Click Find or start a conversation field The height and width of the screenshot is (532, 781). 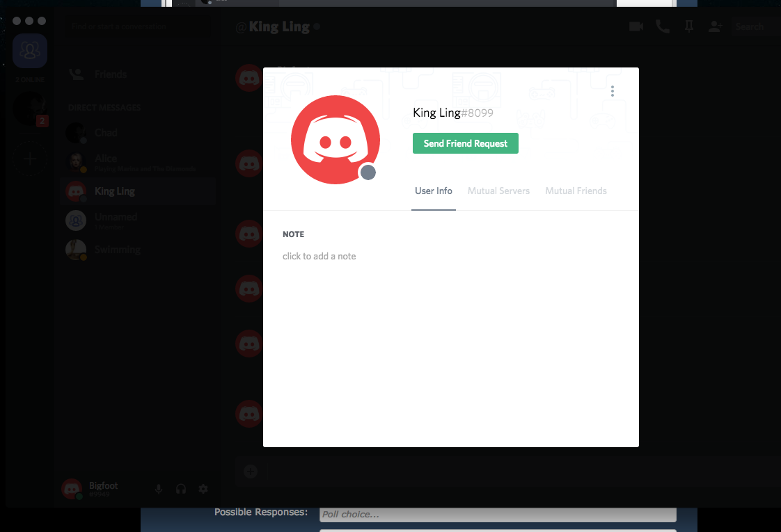(137, 26)
